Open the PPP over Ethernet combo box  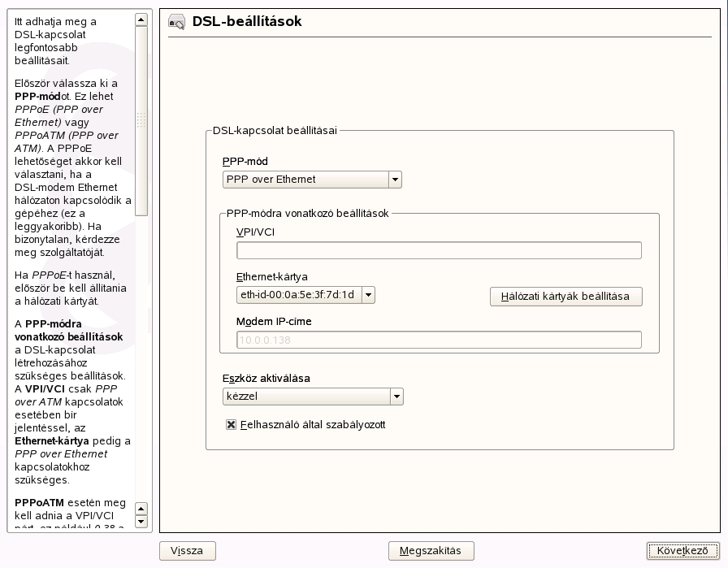click(x=305, y=180)
